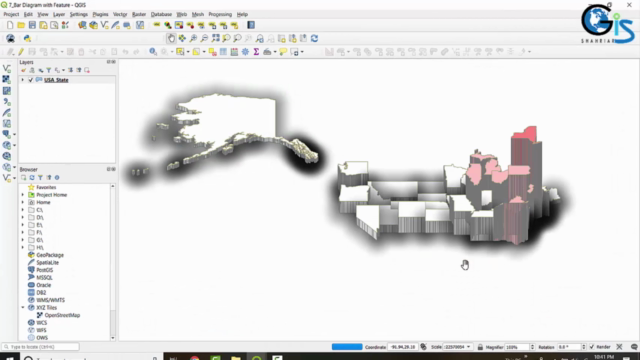Open QGIS from the Windows taskbar
Viewport: 640px width, 360px height.
[x=257, y=358]
